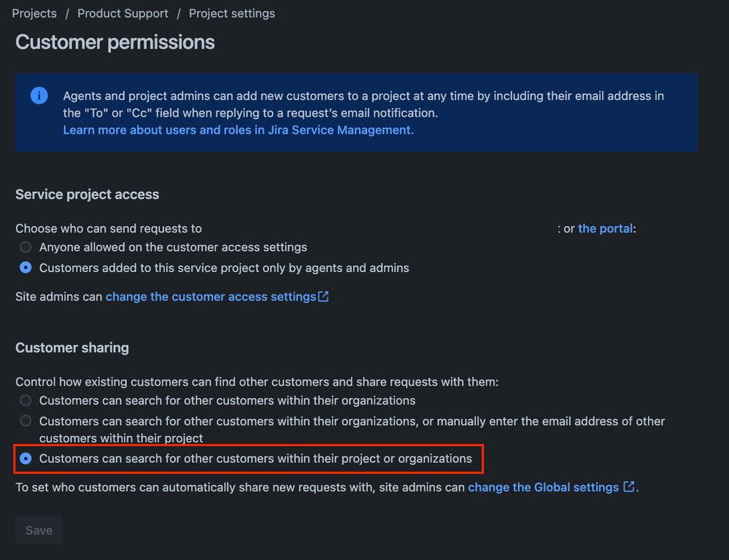This screenshot has width=729, height=560.
Task: Navigate to Project settings breadcrumb
Action: (x=232, y=13)
